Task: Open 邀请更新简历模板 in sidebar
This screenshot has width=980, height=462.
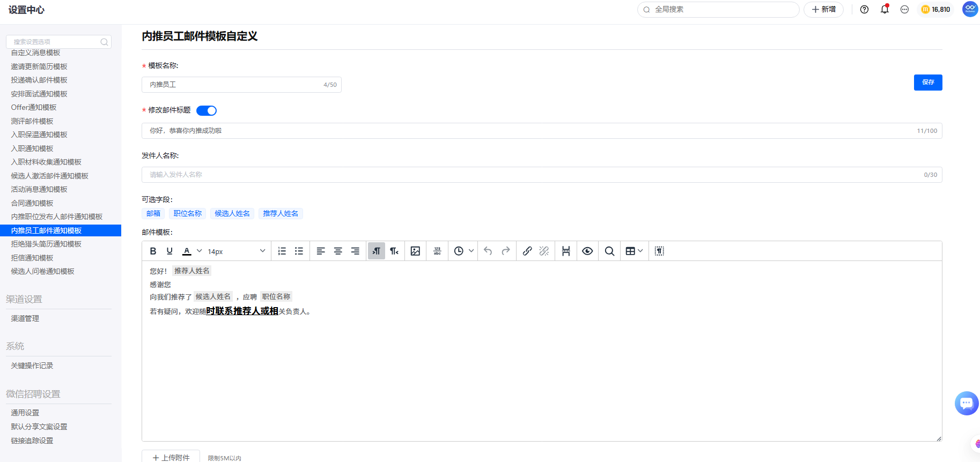Action: coord(39,66)
